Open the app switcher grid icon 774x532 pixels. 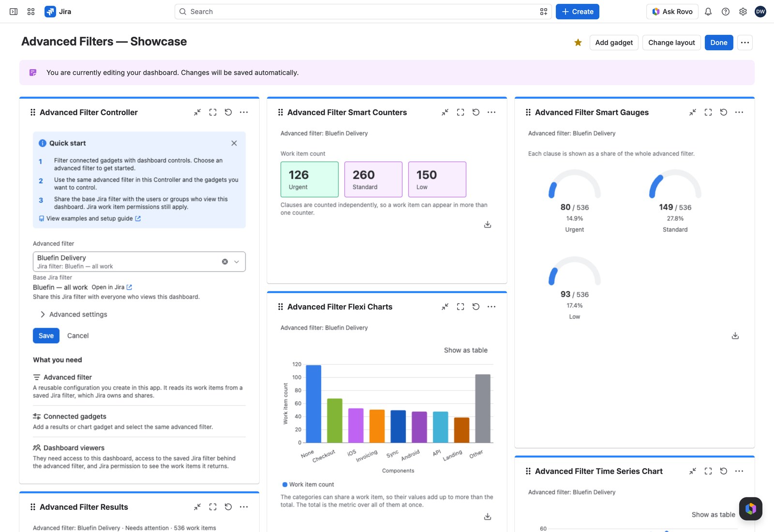tap(31, 12)
